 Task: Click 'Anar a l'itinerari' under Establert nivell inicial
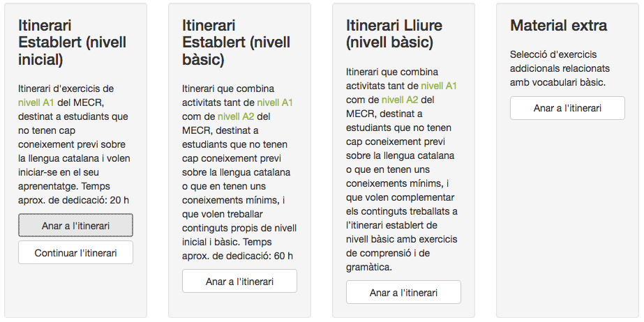tap(75, 226)
